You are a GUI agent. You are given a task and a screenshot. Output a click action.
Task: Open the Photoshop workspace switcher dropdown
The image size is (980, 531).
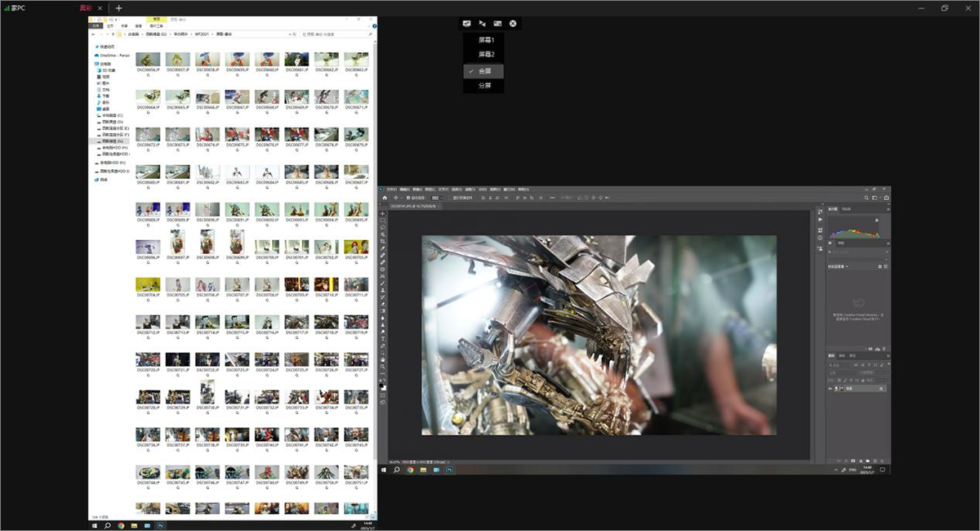point(875,198)
